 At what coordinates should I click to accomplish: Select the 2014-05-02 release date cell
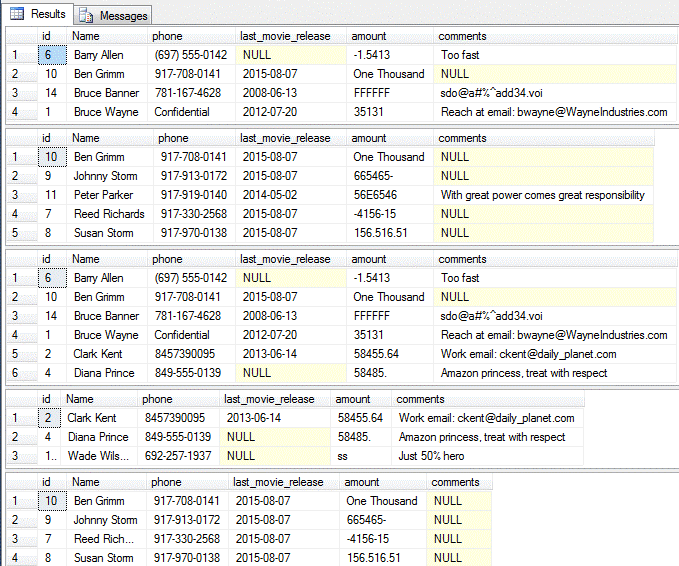pos(270,195)
